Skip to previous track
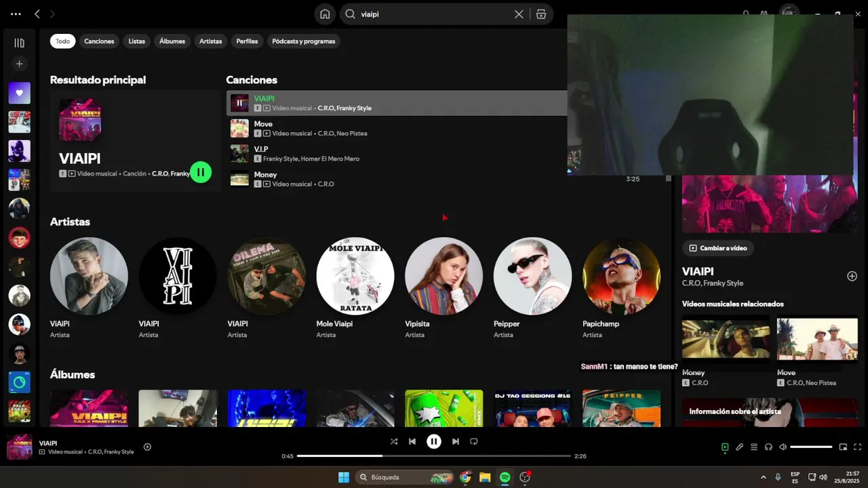The image size is (868, 488). [412, 441]
